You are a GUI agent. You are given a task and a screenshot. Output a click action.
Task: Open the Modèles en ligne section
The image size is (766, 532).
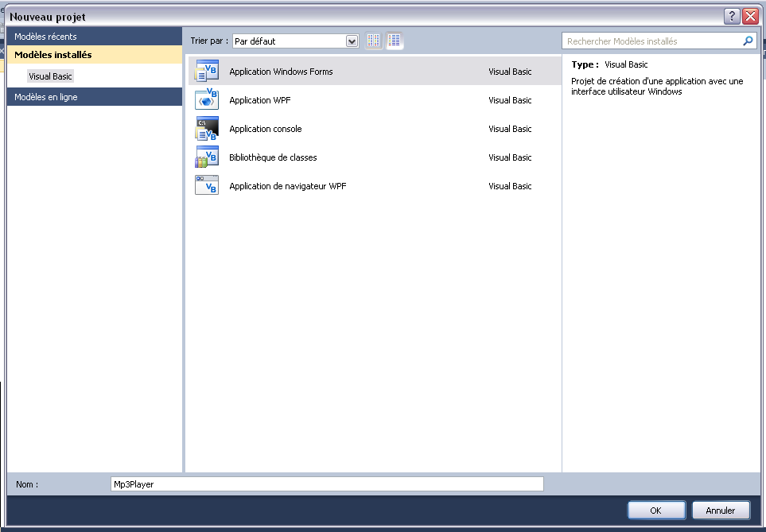click(95, 97)
